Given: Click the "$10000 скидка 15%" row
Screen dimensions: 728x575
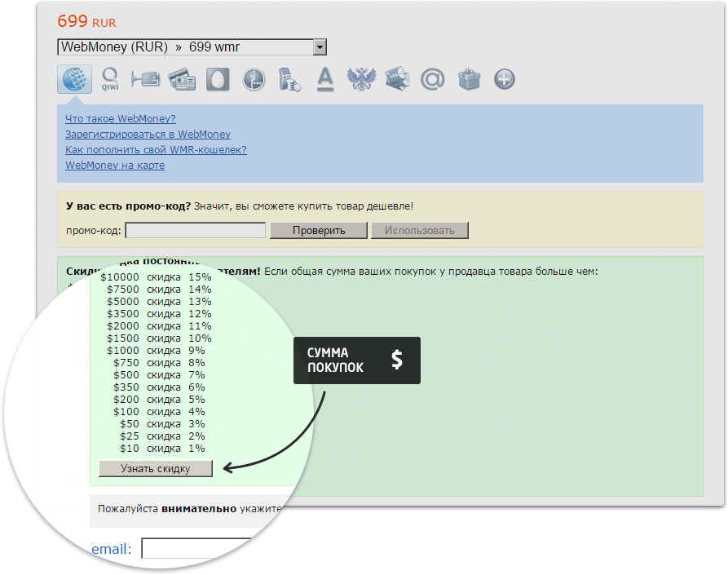Looking at the screenshot, I should point(156,277).
